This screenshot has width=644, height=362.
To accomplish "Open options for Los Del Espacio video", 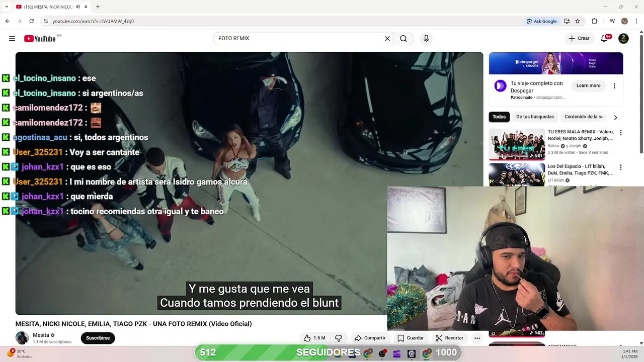I will (x=620, y=167).
